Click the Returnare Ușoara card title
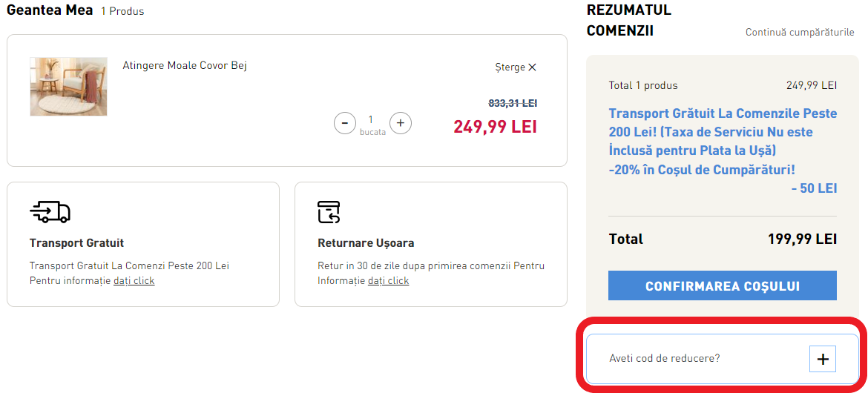This screenshot has width=868, height=393. (366, 243)
